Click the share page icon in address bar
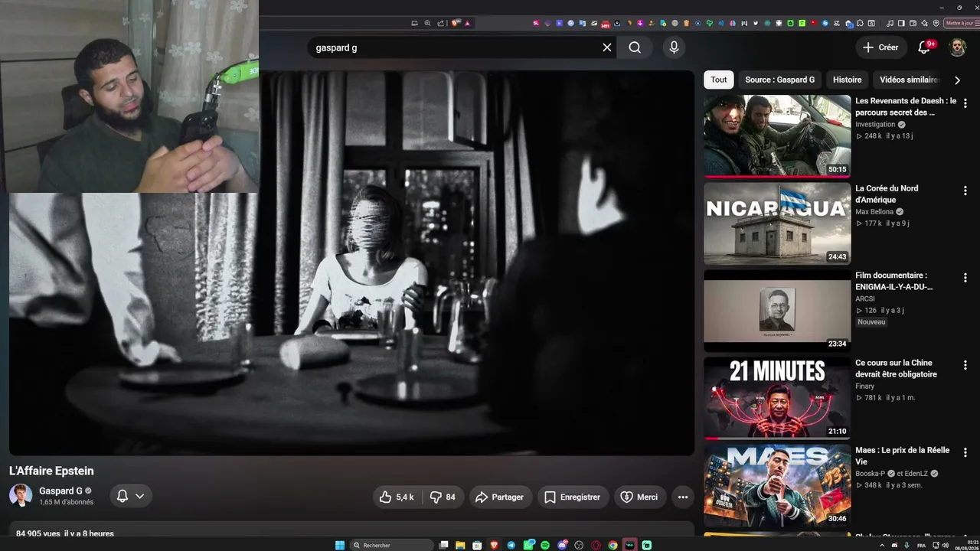This screenshot has width=980, height=551. pos(440,23)
